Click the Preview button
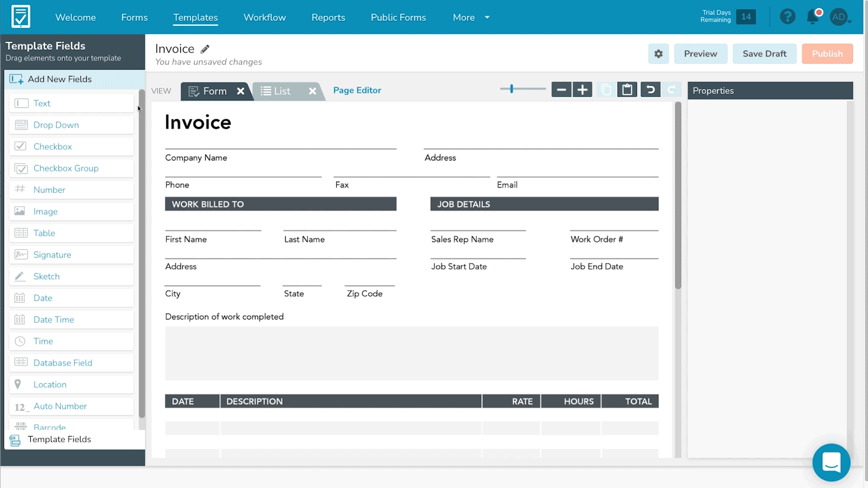Image resolution: width=868 pixels, height=488 pixels. [700, 54]
